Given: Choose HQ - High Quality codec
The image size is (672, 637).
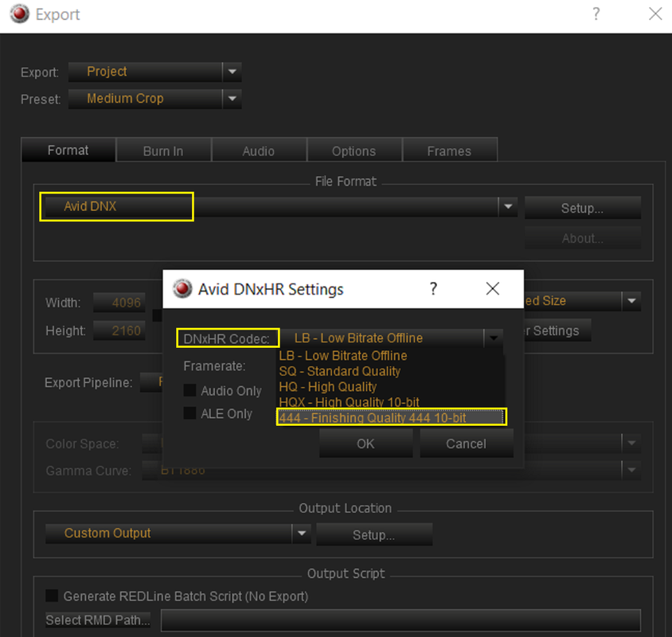Looking at the screenshot, I should (390, 387).
